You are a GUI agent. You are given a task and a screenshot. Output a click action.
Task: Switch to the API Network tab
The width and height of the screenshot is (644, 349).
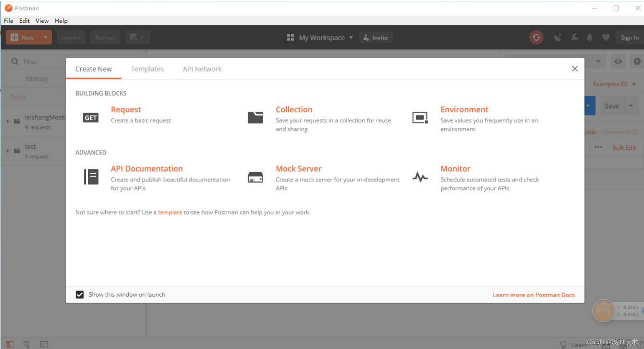tap(202, 69)
